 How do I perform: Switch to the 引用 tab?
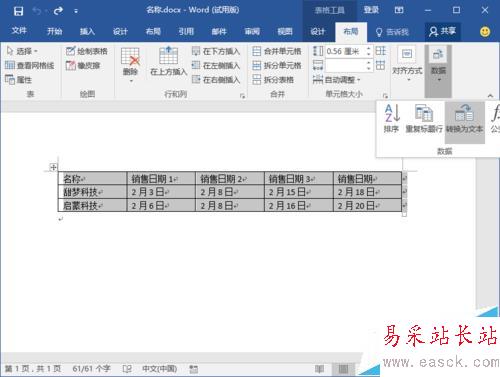point(186,31)
